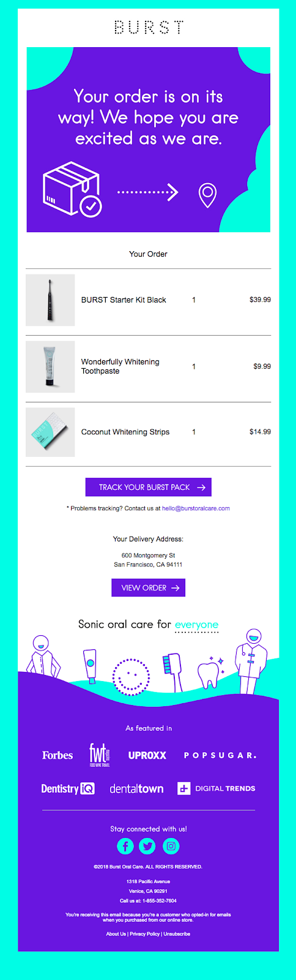296x980 pixels.
Task: Click the Dentistry iQ logo
Action: tap(68, 788)
